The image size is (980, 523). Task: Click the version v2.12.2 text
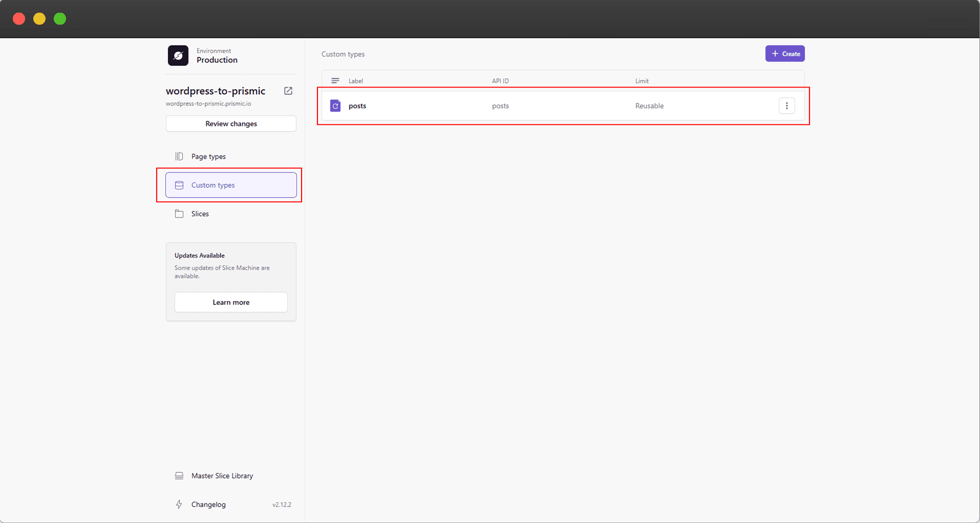282,505
